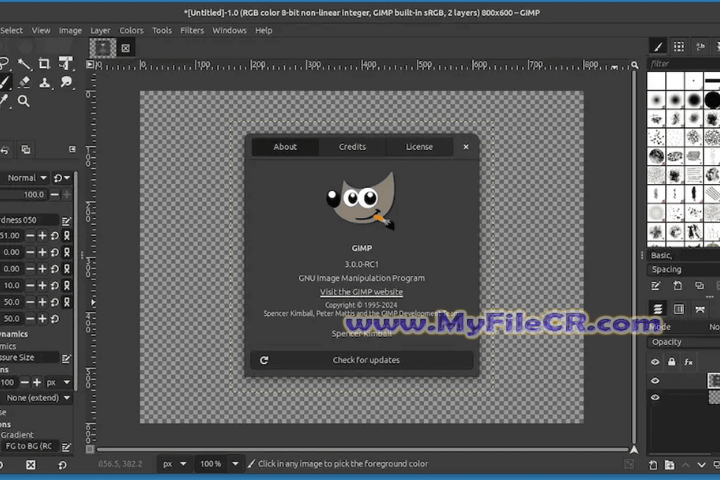The image size is (720, 480).
Task: Open the Windows menu
Action: 229,30
